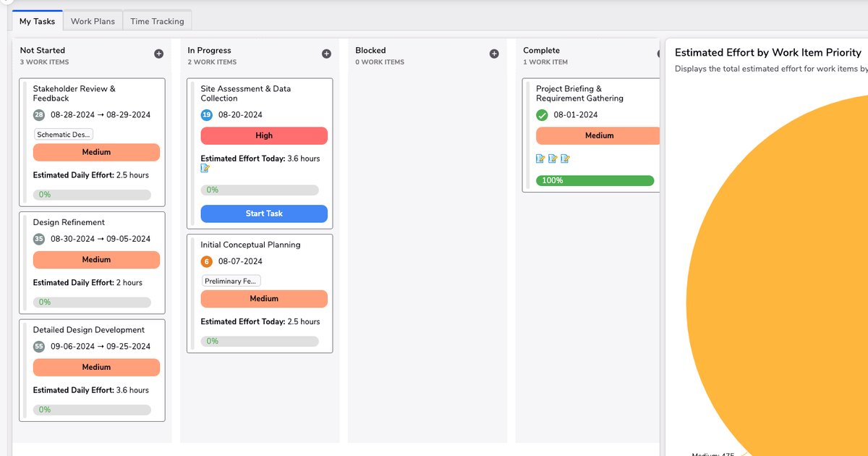Click the 6 day badge on Initial Conceptual Planning
This screenshot has height=456, width=868.
click(x=207, y=261)
